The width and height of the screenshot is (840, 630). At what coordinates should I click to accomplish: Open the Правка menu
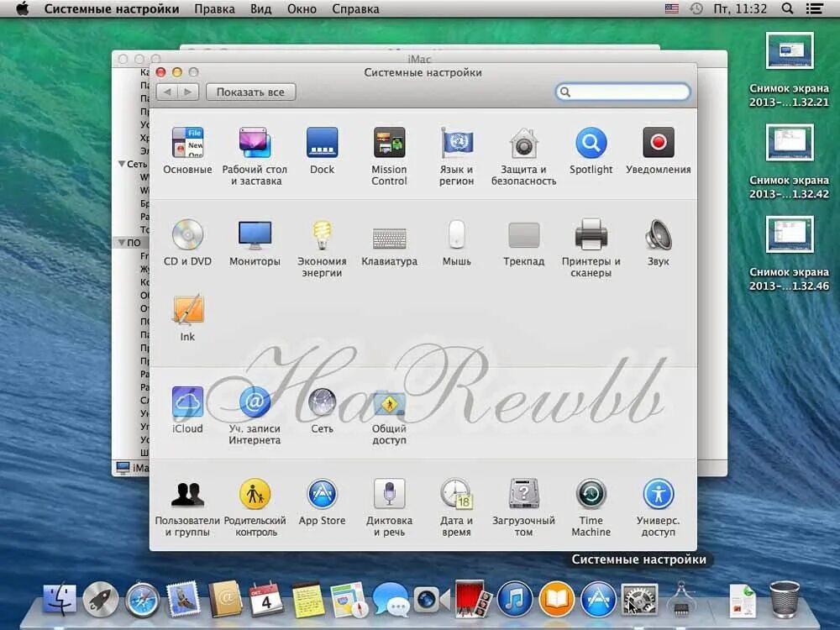(214, 8)
